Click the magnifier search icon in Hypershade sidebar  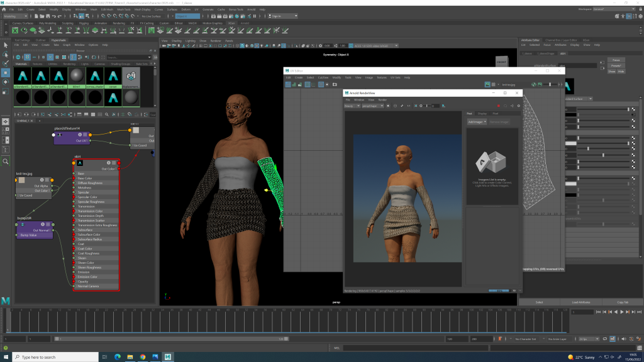[6, 162]
